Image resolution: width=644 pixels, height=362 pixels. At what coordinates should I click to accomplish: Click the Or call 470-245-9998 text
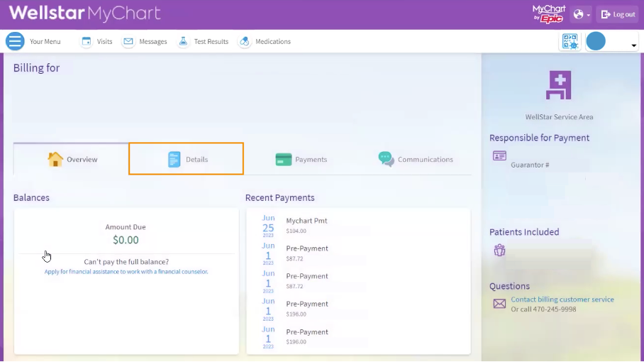click(543, 309)
